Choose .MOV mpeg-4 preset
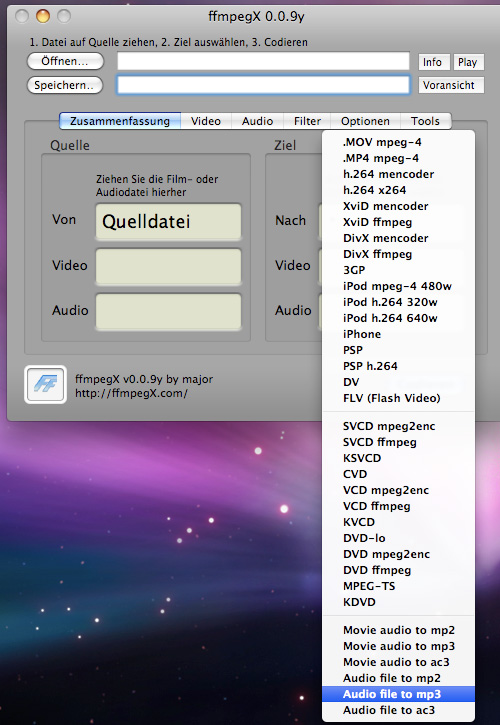This screenshot has height=725, width=500. [x=398, y=142]
